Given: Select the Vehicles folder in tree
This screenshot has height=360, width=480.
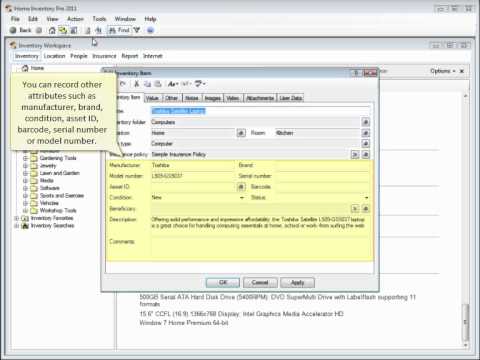Looking at the screenshot, I should (49, 203).
